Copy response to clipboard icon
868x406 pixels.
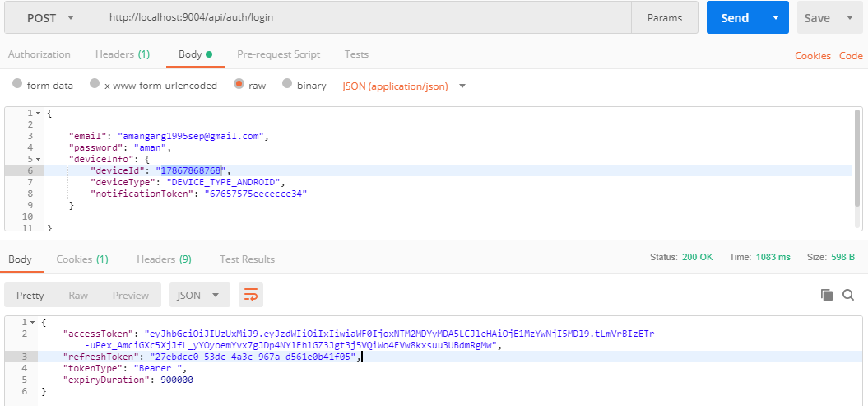pos(827,295)
